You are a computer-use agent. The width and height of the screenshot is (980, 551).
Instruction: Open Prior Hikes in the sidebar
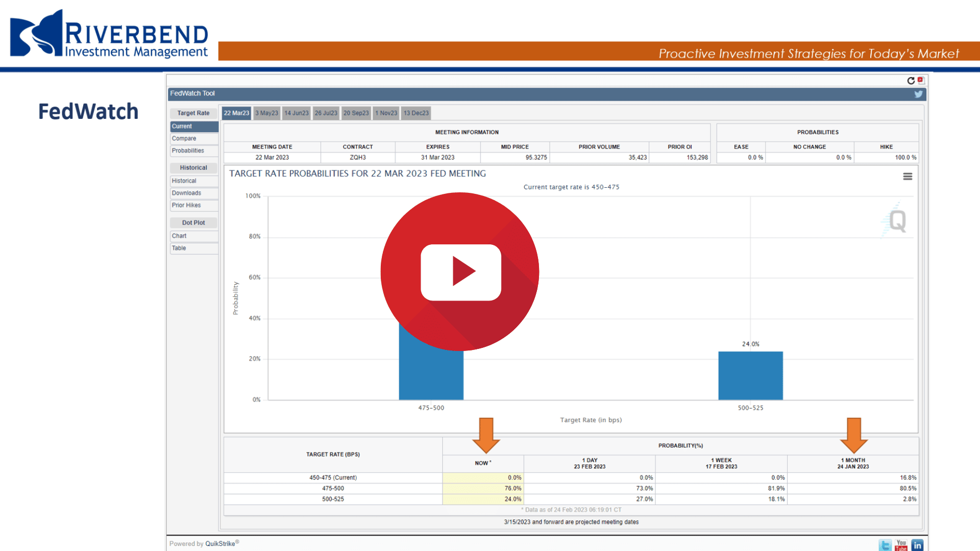click(x=194, y=206)
